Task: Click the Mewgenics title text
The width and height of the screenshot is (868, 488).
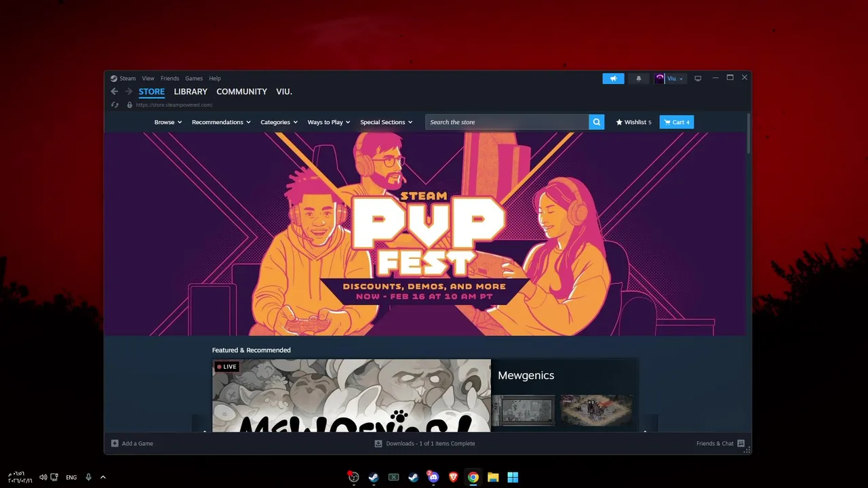Action: 526,375
